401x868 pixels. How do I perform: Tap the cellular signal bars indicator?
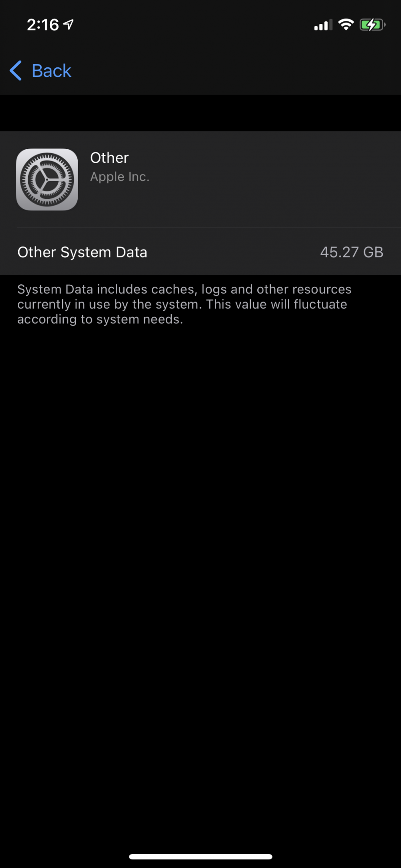pyautogui.click(x=323, y=25)
